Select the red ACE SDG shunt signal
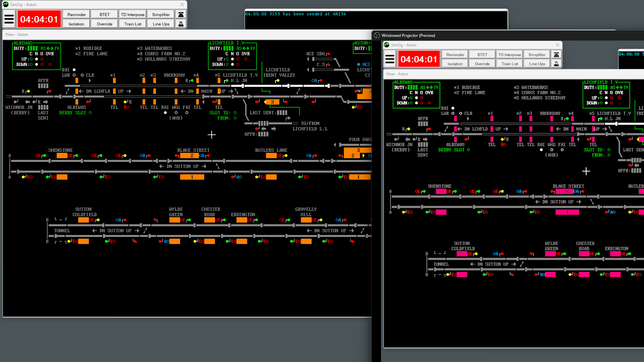 328,54
